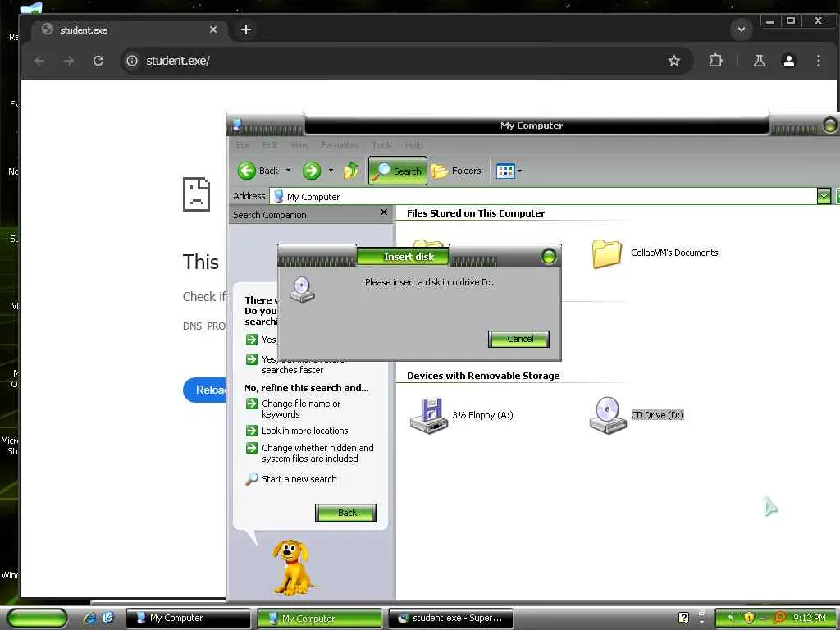This screenshot has width=840, height=630.
Task: Click the Up folder icon in toolbar
Action: (x=351, y=171)
